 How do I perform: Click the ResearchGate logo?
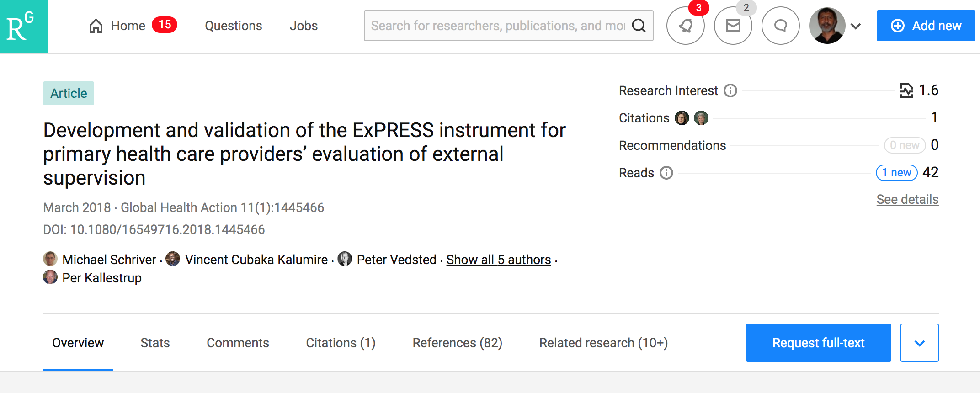click(x=23, y=26)
